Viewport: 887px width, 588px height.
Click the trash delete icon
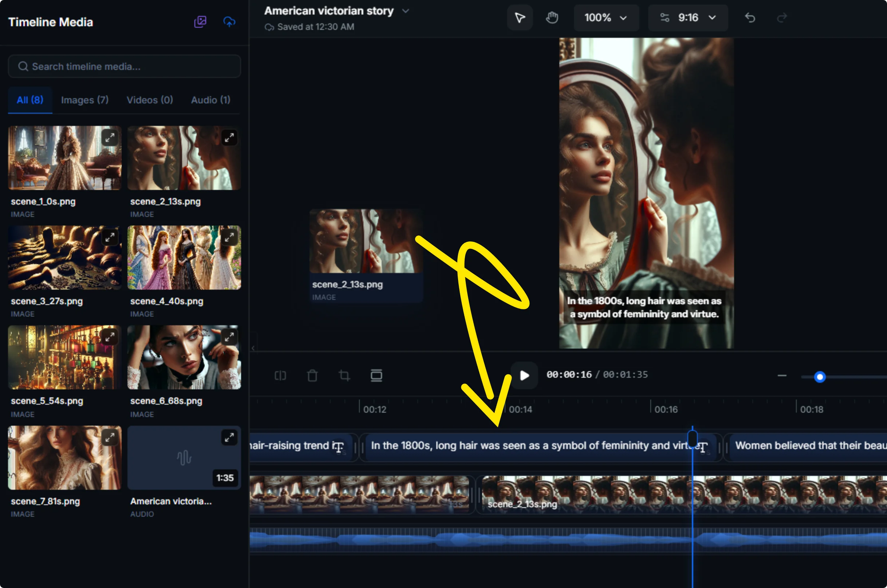pyautogui.click(x=312, y=376)
